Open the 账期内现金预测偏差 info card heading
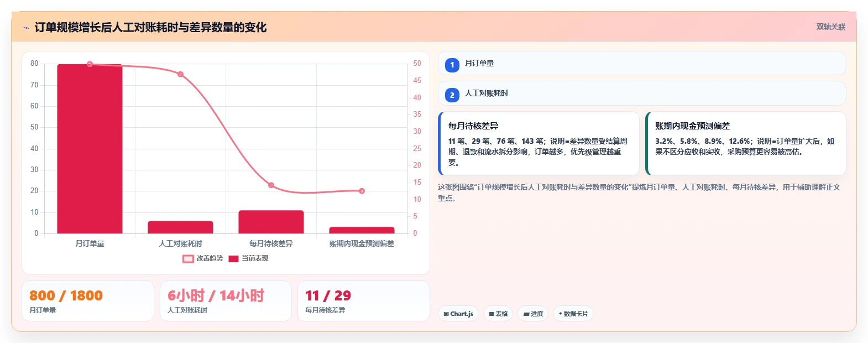Viewport: 868px width, 343px height. (x=692, y=126)
